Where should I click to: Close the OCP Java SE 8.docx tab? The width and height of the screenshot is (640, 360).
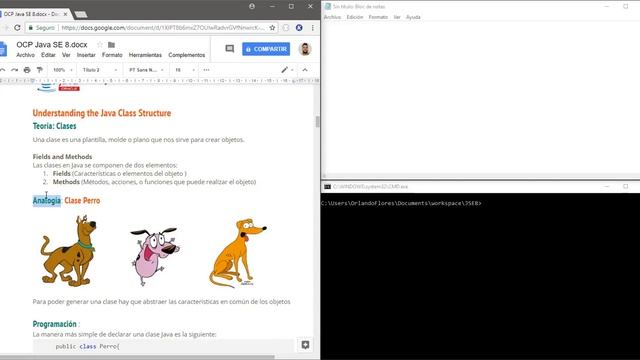(65, 14)
